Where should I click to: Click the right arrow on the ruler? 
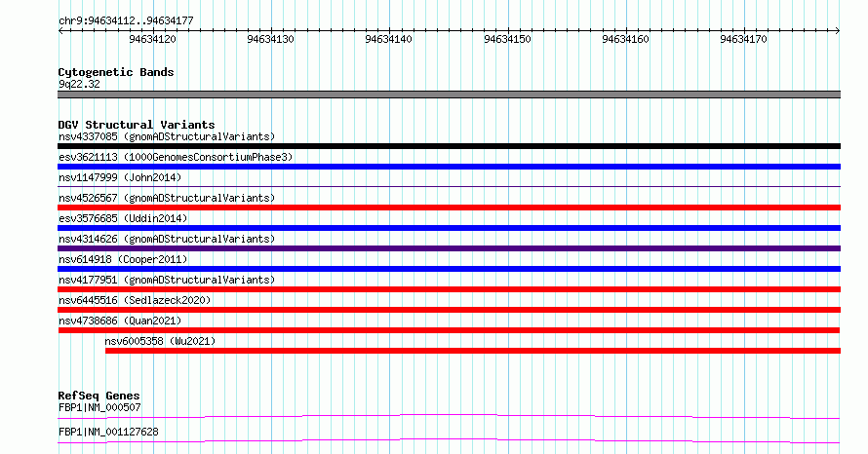[x=837, y=31]
